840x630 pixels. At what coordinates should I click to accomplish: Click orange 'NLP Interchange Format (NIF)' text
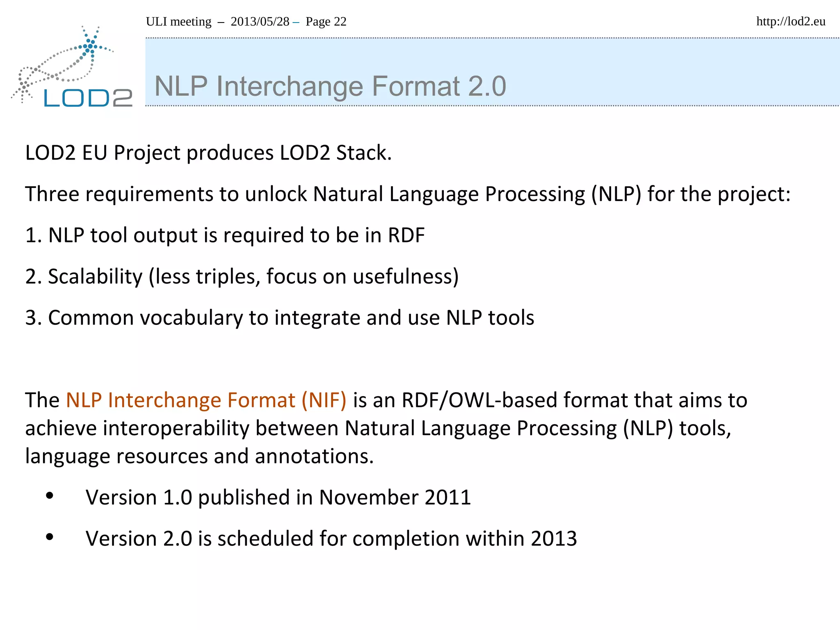tap(206, 400)
